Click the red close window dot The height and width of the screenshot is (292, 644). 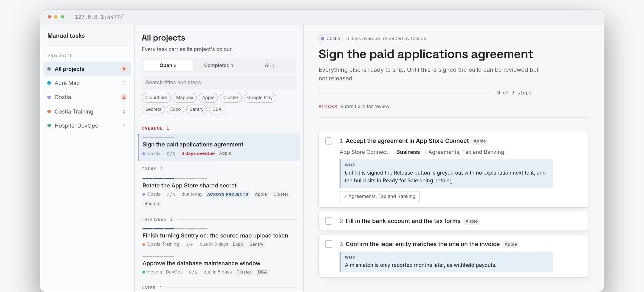click(49, 17)
